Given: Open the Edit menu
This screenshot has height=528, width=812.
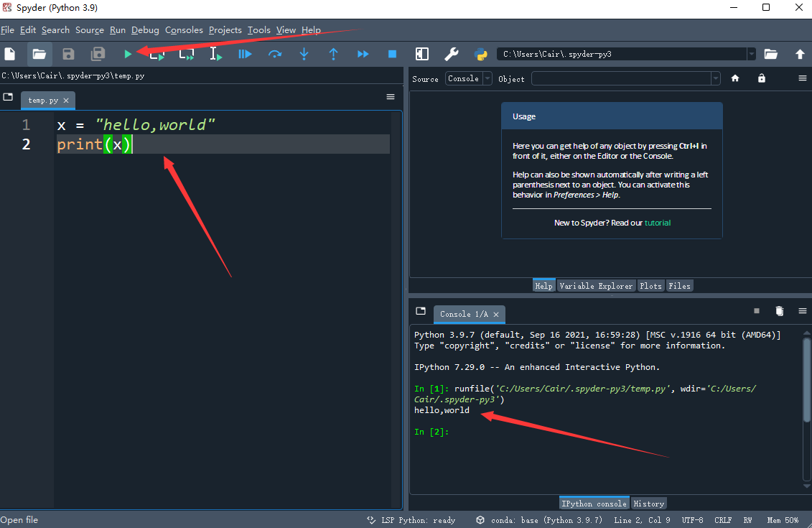Looking at the screenshot, I should [28, 30].
